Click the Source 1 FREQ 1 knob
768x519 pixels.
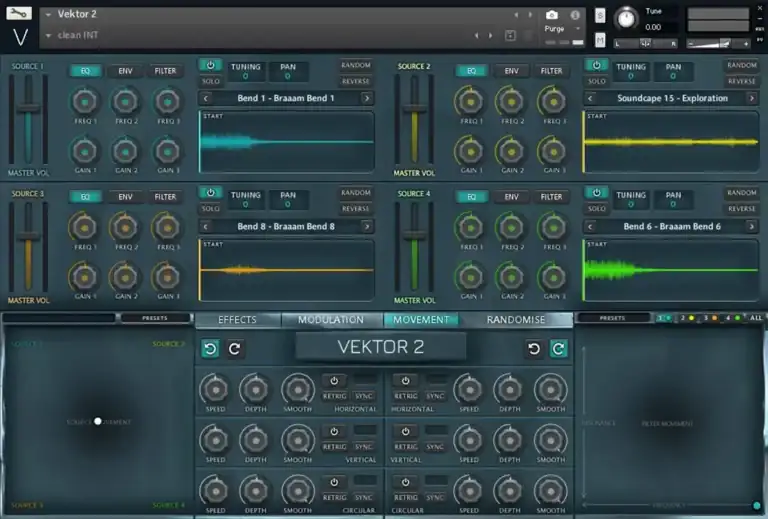tap(85, 102)
